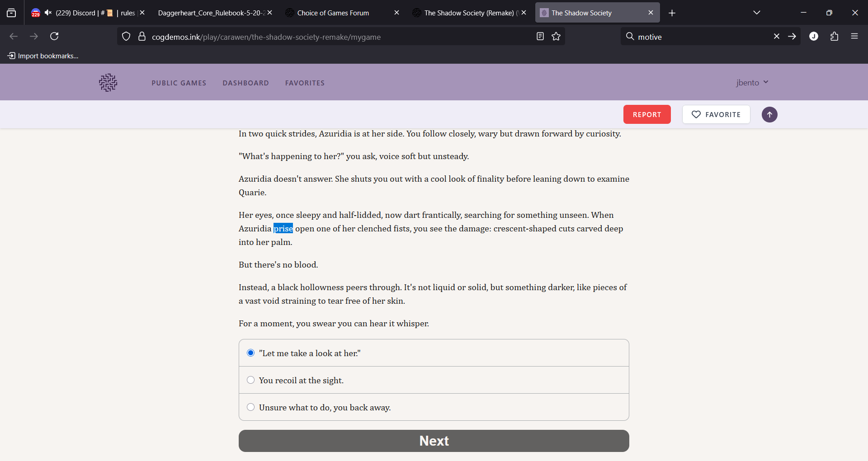
Task: Open a new browser tab
Action: (672, 13)
